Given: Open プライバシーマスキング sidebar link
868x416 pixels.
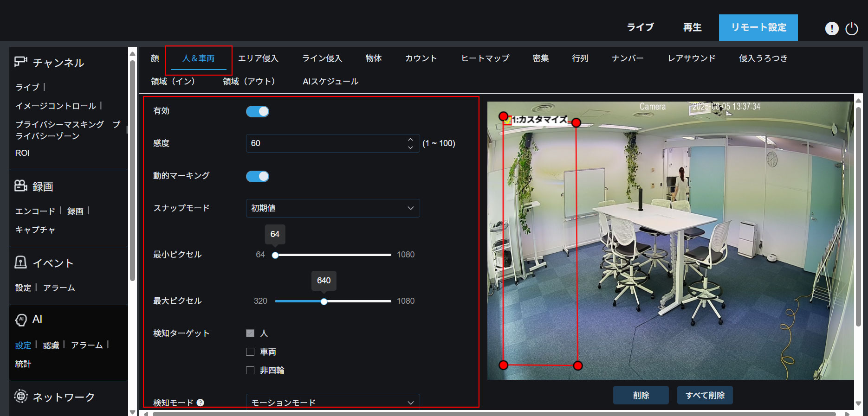Looking at the screenshot, I should [x=68, y=130].
